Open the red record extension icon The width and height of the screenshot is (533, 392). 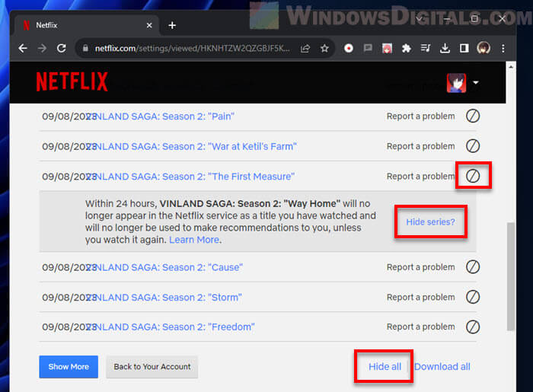(349, 48)
